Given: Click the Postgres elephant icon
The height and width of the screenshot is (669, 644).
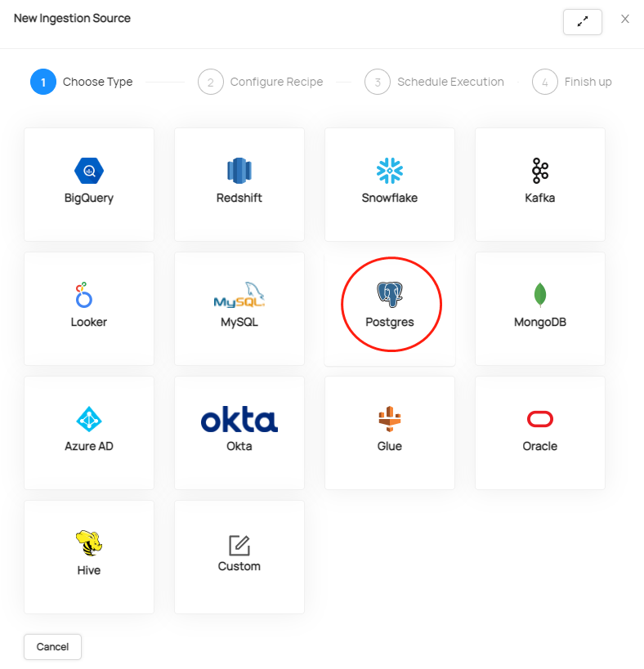Looking at the screenshot, I should [390, 295].
